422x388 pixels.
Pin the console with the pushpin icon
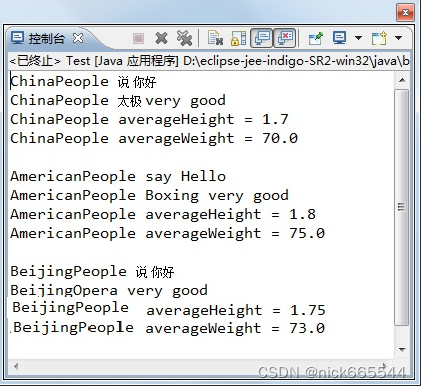pyautogui.click(x=315, y=38)
